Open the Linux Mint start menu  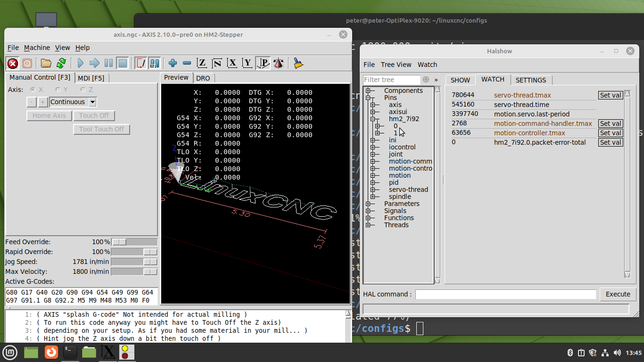10,352
